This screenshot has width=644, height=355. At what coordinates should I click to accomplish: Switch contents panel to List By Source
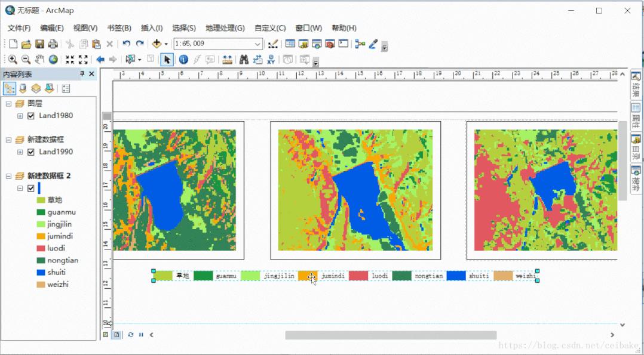[23, 88]
